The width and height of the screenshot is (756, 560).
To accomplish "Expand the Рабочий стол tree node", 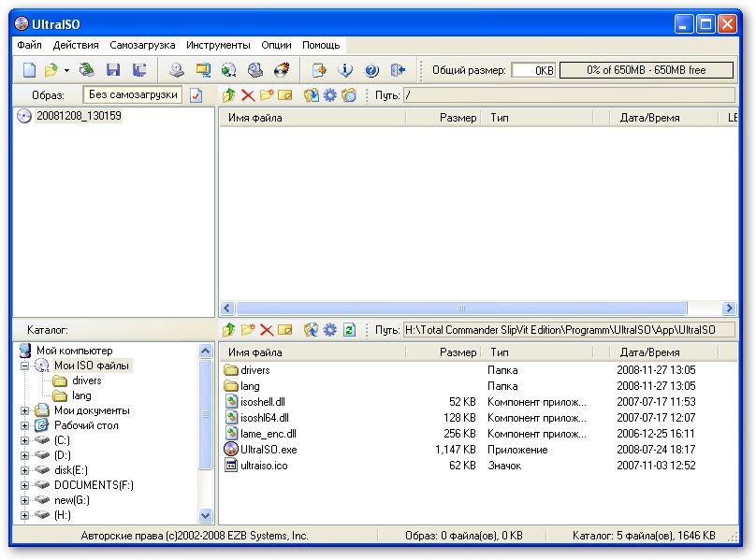I will point(24,426).
